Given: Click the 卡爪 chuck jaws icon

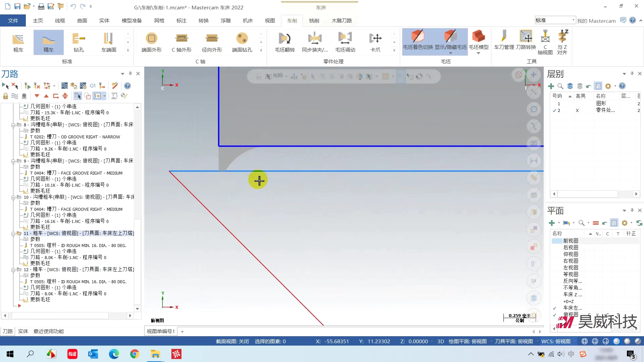Looking at the screenshot, I should tap(375, 43).
